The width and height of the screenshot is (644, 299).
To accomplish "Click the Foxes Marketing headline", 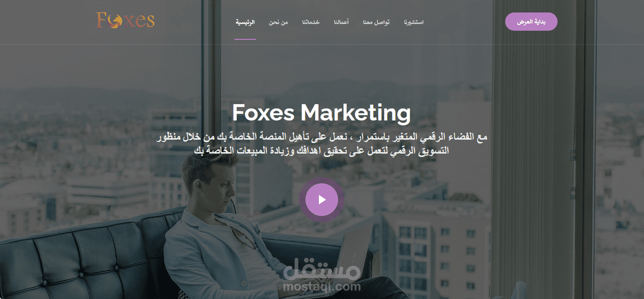I will (321, 113).
